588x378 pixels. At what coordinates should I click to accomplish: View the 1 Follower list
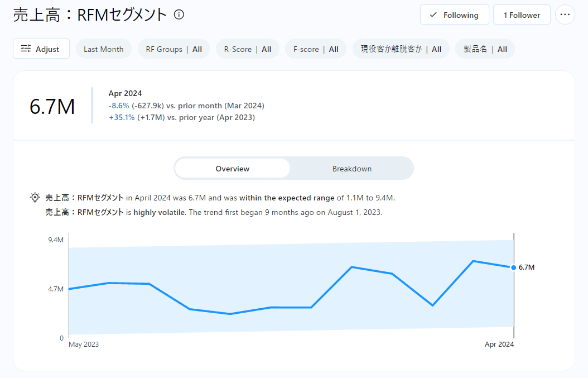click(521, 15)
